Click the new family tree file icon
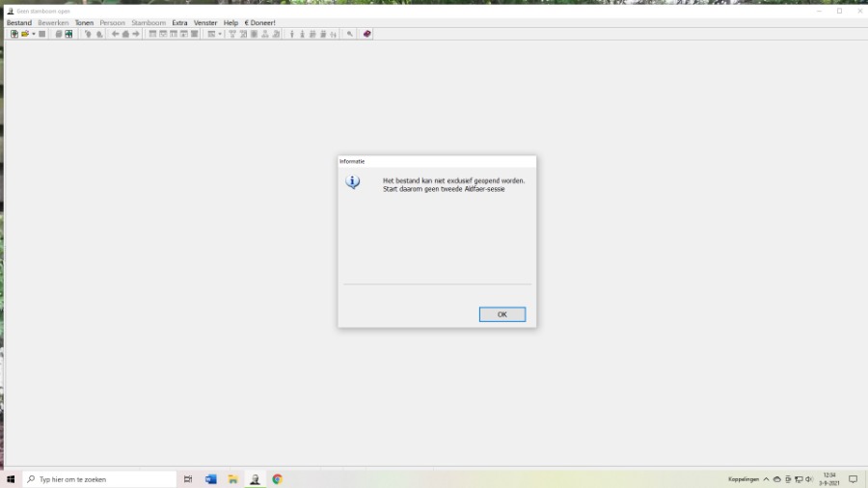Viewport: 868px width, 488px height. coord(14,34)
